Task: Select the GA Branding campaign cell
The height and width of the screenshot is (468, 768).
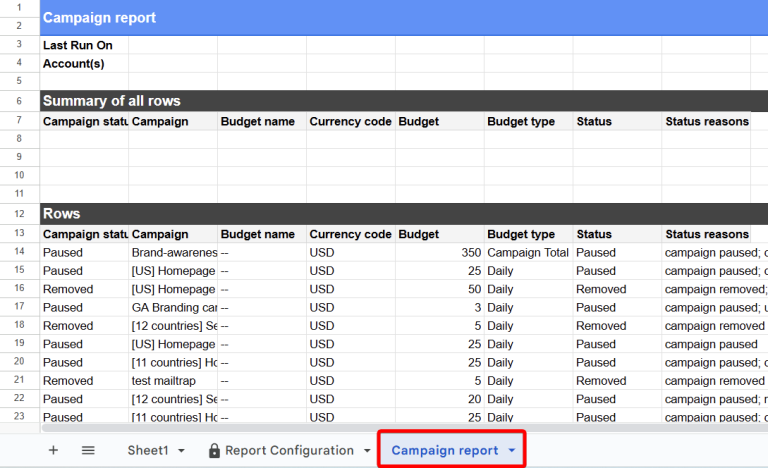Action: [x=173, y=307]
